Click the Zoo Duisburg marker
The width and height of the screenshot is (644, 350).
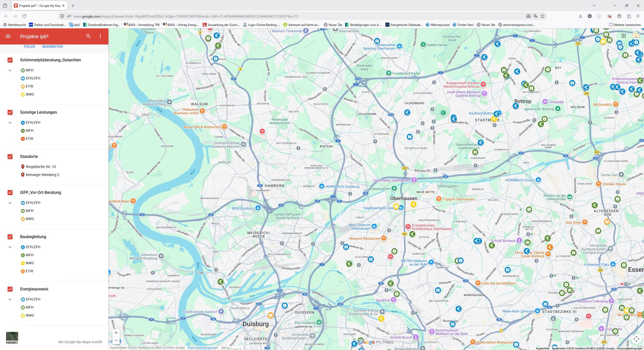[x=319, y=323]
